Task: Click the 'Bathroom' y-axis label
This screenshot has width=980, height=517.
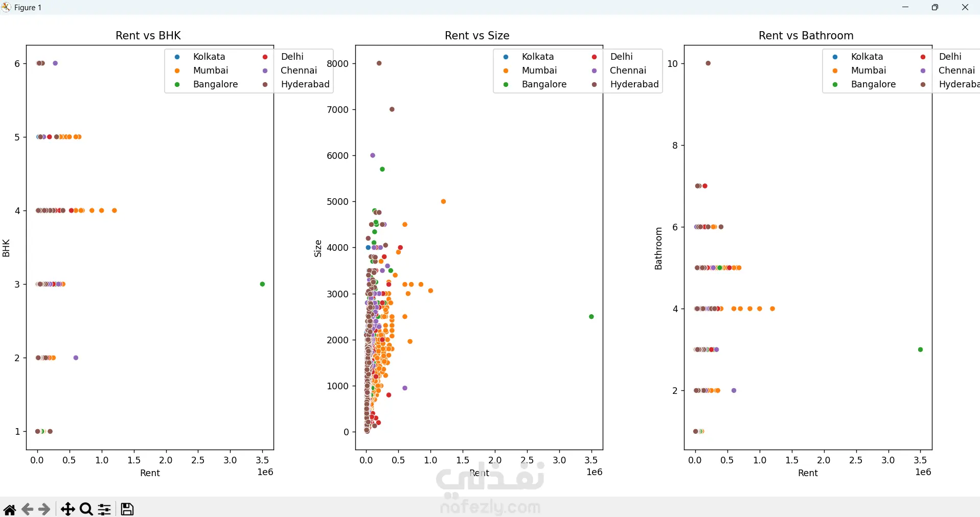Action: click(658, 248)
